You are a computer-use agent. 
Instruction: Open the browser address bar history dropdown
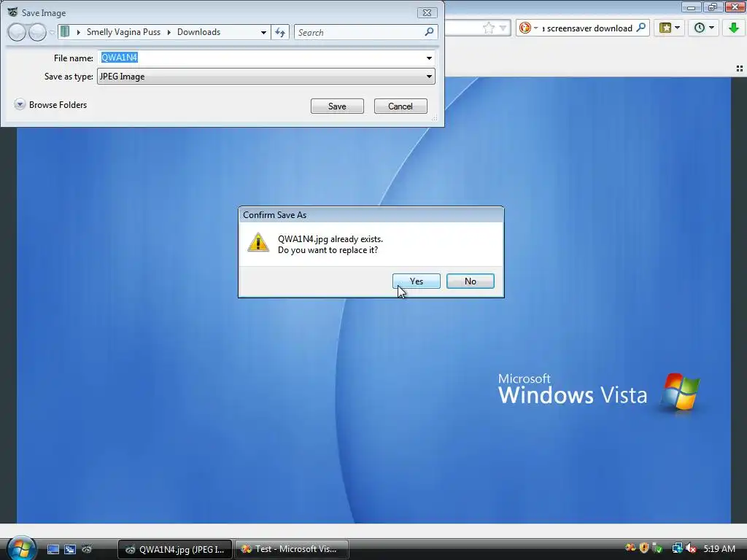coord(503,28)
